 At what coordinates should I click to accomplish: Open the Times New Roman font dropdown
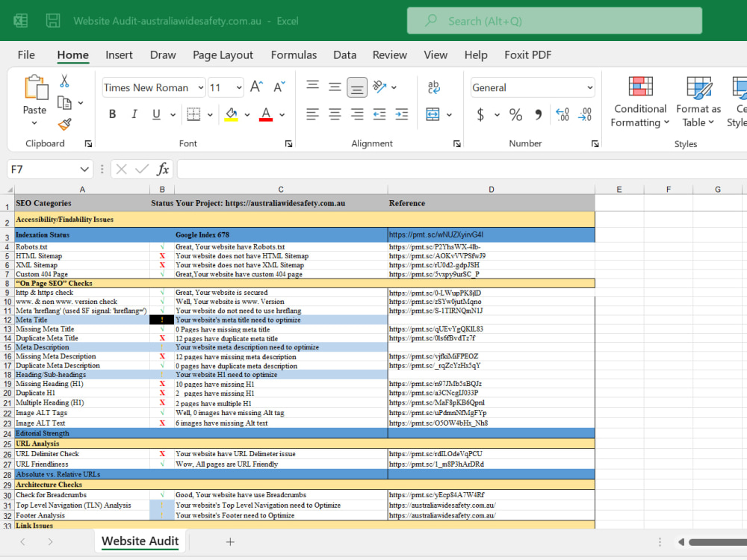click(201, 87)
